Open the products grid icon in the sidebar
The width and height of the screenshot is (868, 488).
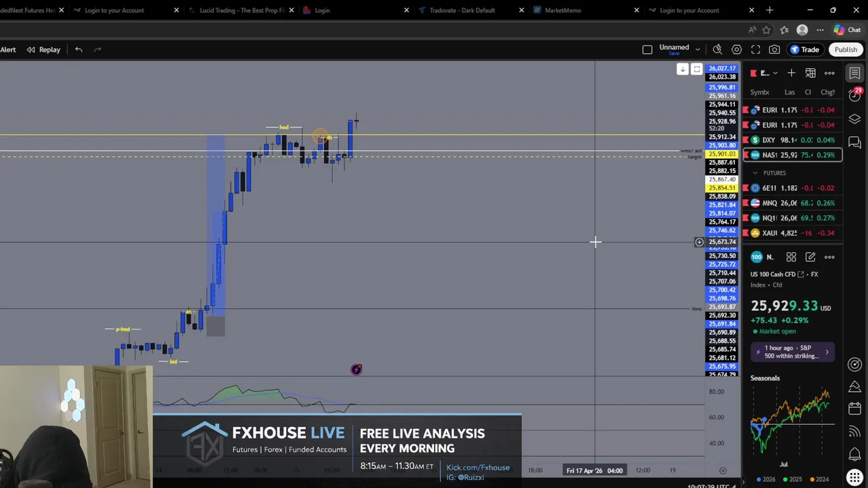tap(854, 478)
